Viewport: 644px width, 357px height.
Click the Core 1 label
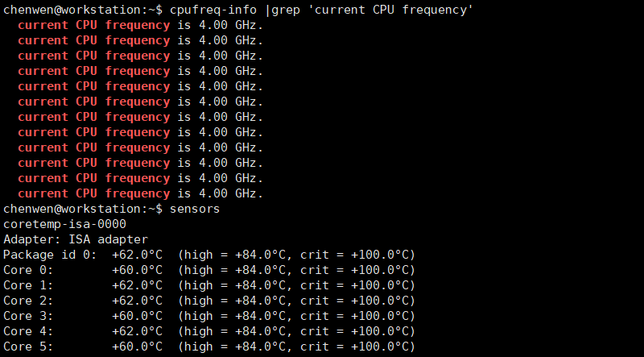pos(28,285)
